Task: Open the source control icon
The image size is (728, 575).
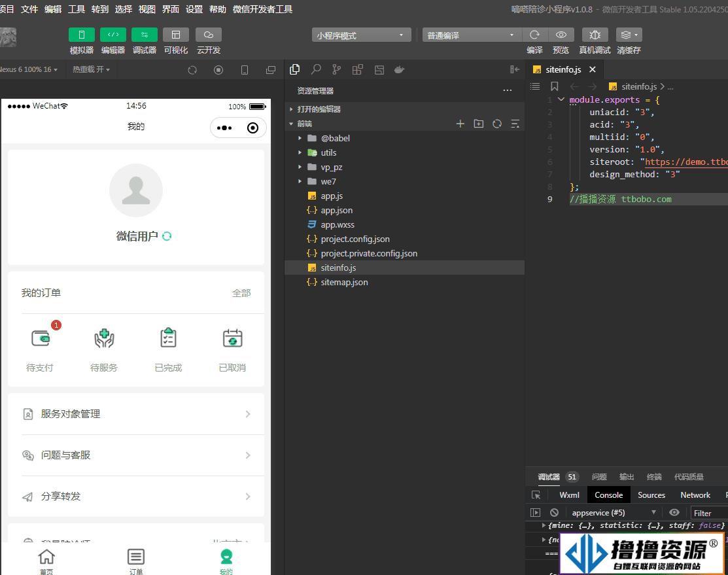Action: click(337, 70)
